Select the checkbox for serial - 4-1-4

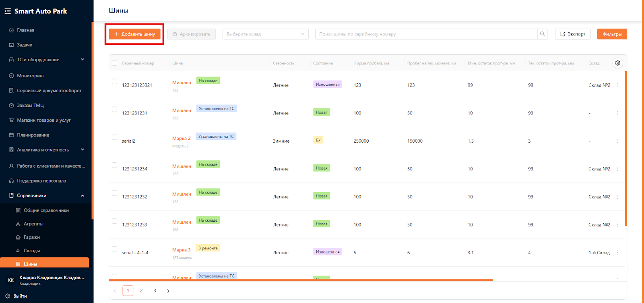[x=115, y=249]
